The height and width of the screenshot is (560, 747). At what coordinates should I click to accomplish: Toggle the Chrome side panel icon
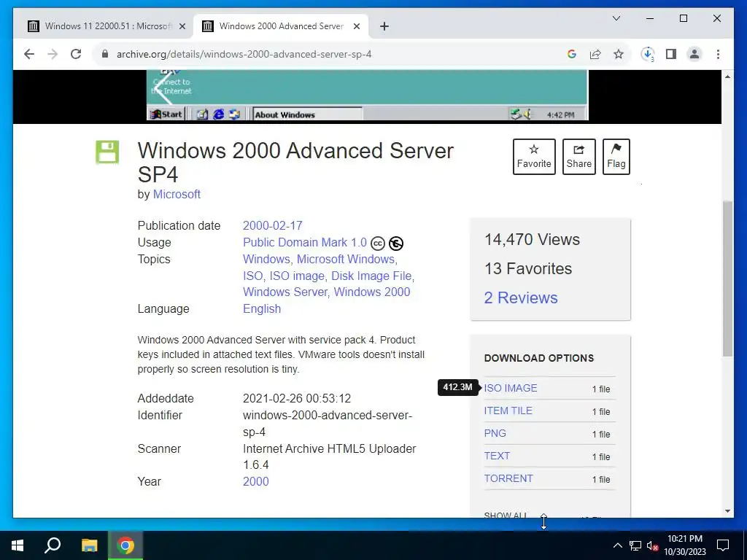point(671,54)
